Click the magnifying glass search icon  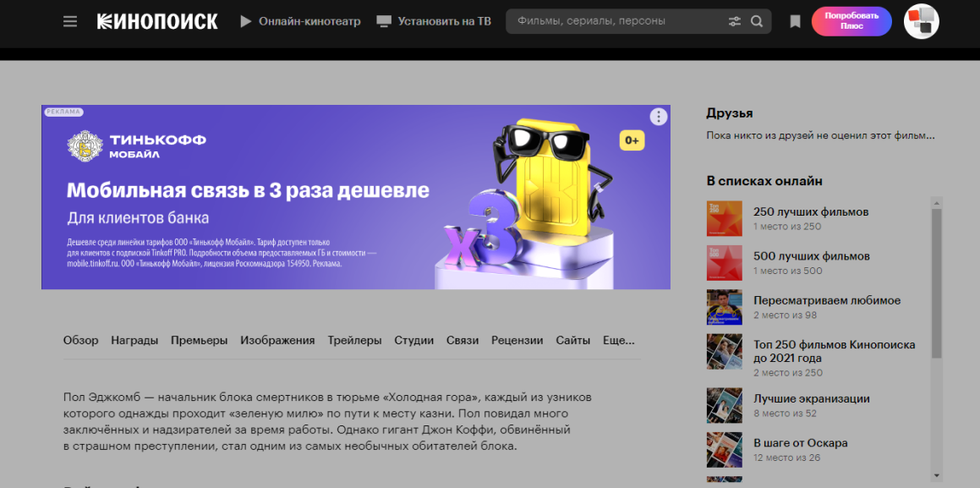click(757, 21)
